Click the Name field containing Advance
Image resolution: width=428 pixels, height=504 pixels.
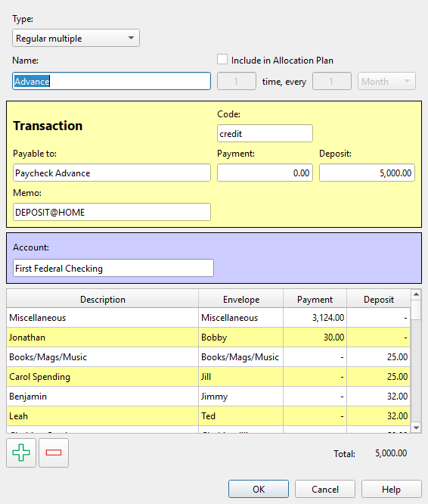[x=111, y=81]
